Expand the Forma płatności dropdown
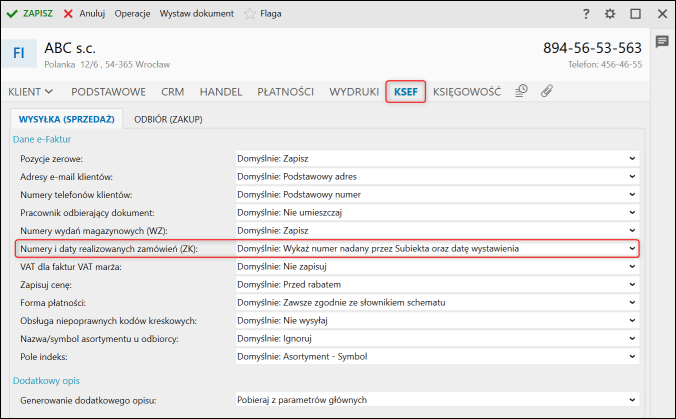The height and width of the screenshot is (419, 676). pyautogui.click(x=436, y=302)
